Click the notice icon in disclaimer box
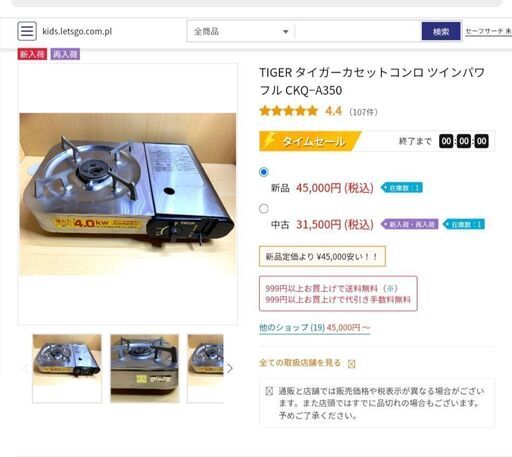This screenshot has height=457, width=512. (269, 391)
